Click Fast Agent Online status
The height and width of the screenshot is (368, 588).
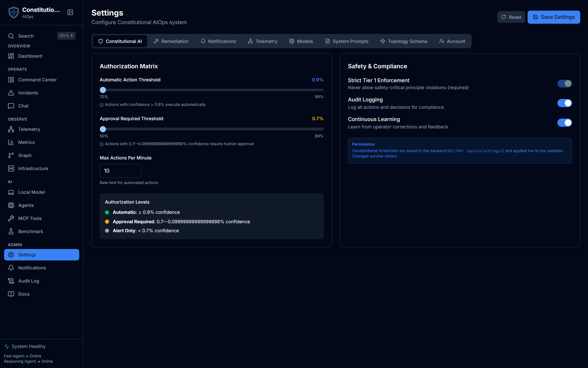[23, 356]
